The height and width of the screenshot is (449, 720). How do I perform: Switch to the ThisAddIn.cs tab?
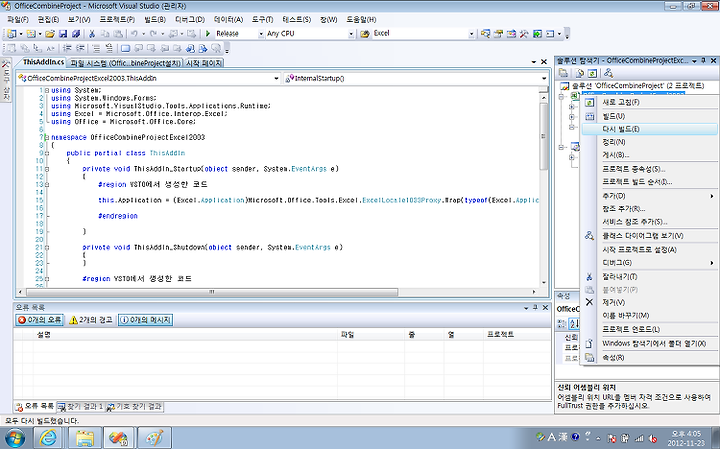point(44,62)
